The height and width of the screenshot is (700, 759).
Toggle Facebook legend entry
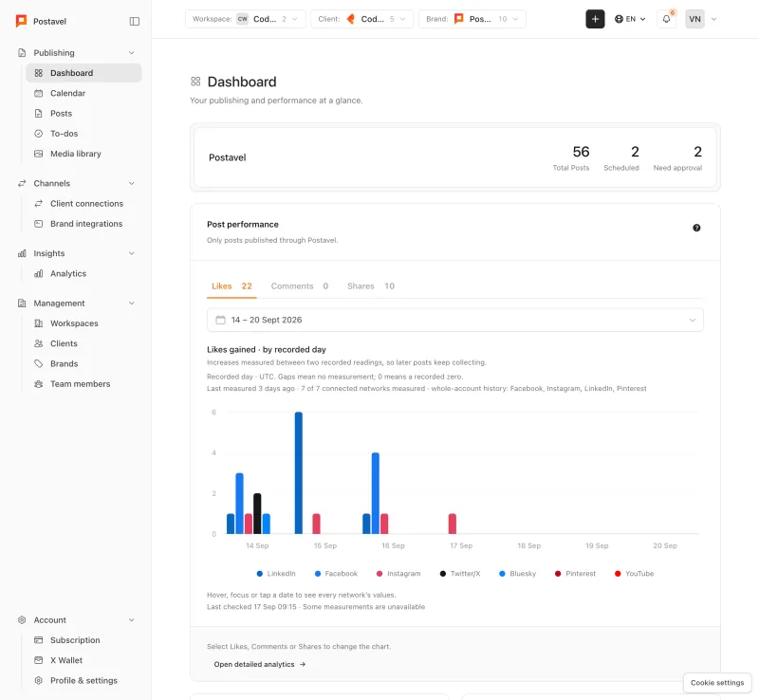(336, 574)
